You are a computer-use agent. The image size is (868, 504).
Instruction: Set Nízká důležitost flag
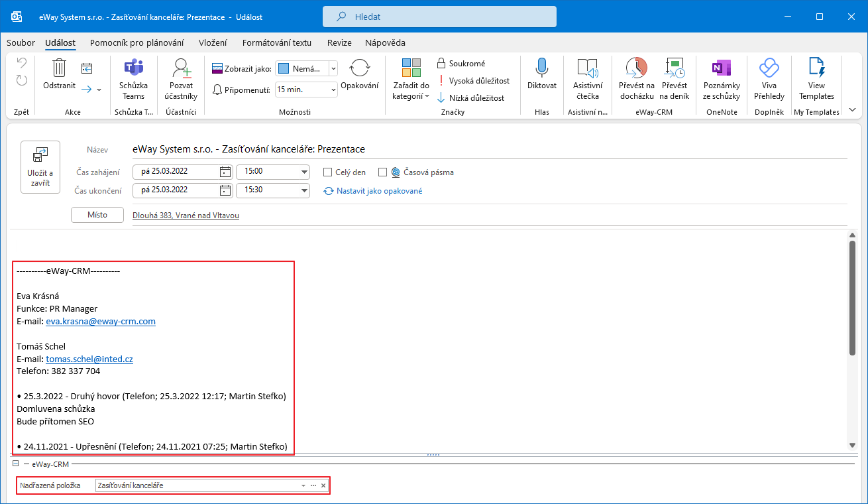pyautogui.click(x=470, y=98)
